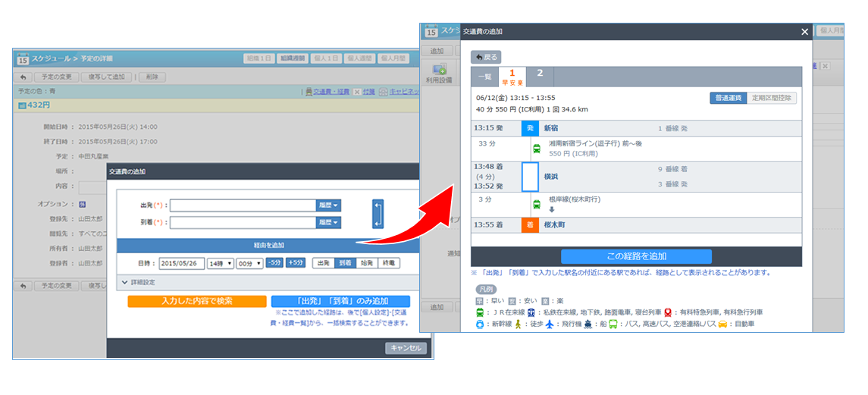Image resolution: width=868 pixels, height=395 pixels.
Task: Click the swap departure and arrival icon
Action: coord(379,213)
